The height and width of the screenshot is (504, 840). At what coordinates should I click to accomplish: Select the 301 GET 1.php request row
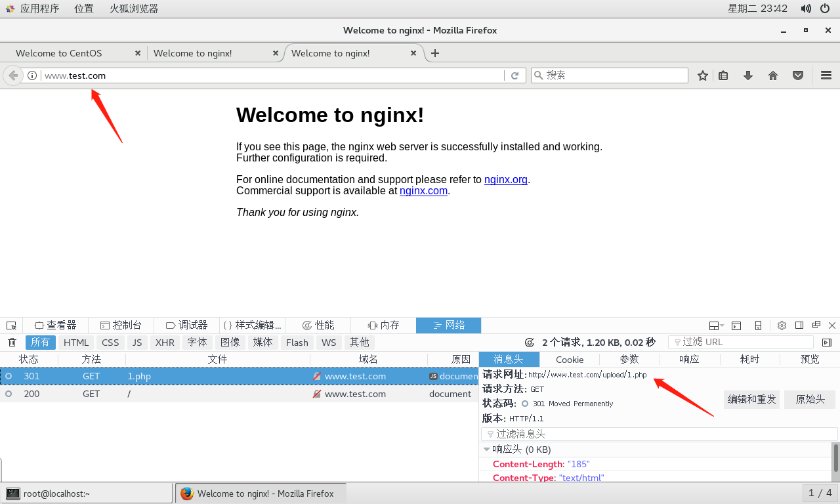(x=240, y=377)
